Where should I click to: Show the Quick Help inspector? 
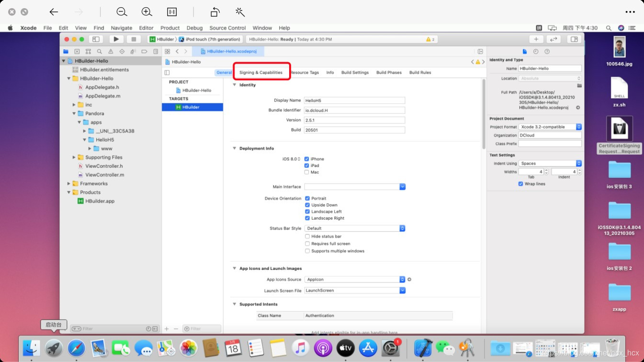[x=547, y=51]
